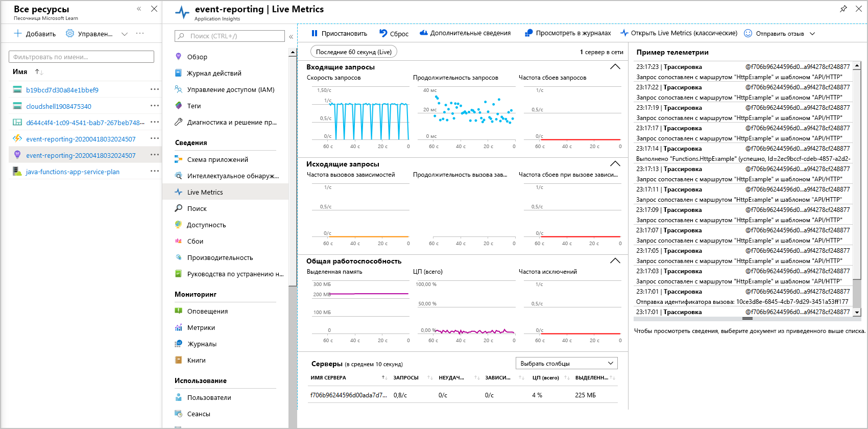
Task: Open Управление доступом (IAM)
Action: 231,89
